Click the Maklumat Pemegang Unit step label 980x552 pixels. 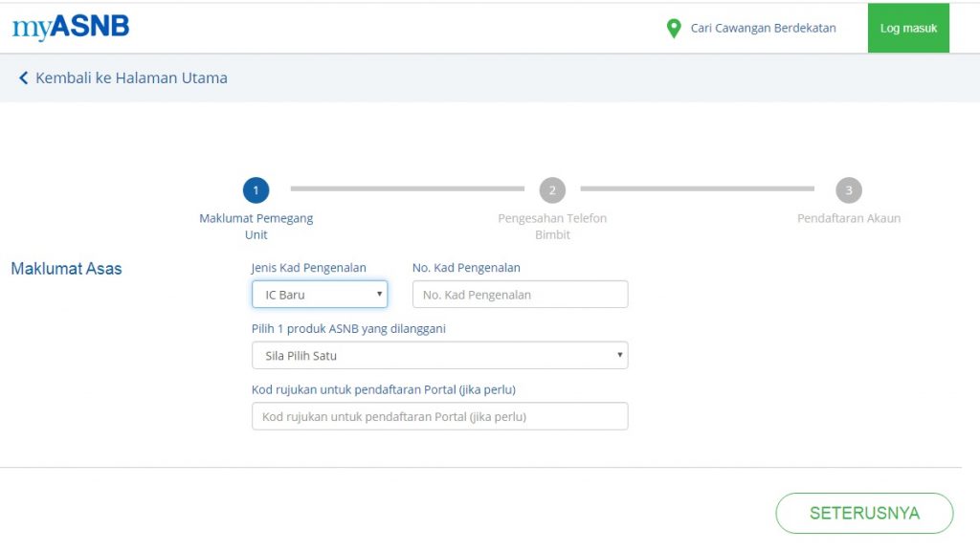(256, 225)
